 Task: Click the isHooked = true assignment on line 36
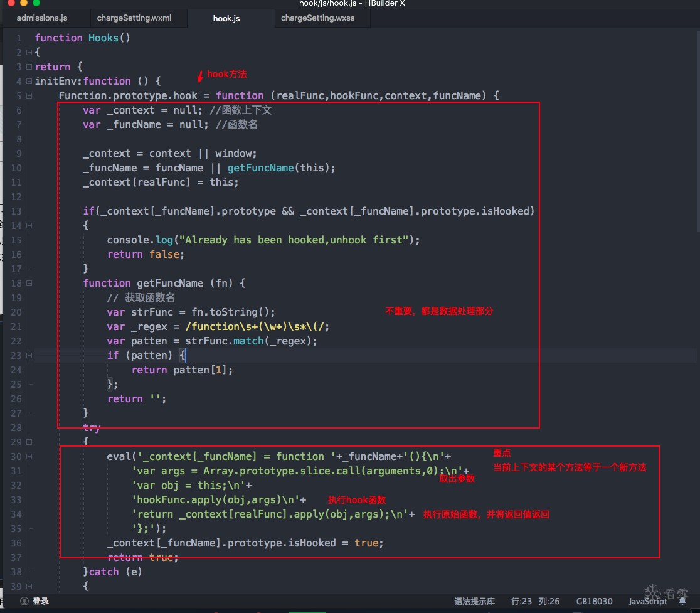pyautogui.click(x=245, y=543)
